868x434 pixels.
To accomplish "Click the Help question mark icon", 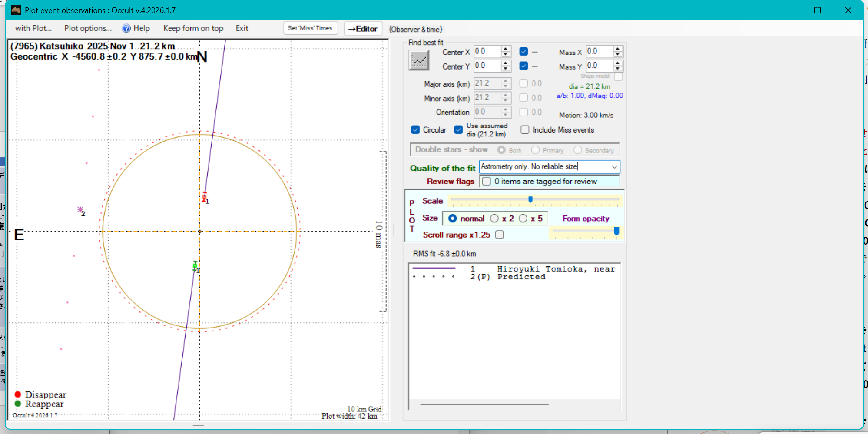I will click(x=126, y=29).
